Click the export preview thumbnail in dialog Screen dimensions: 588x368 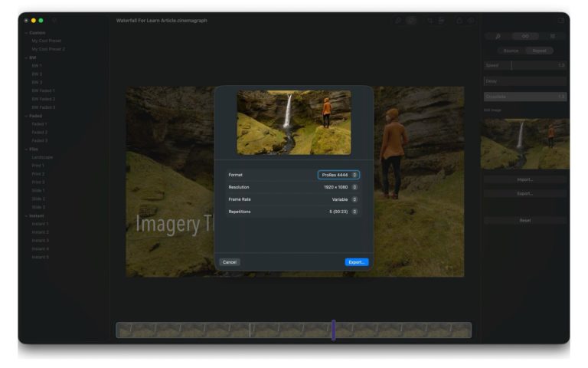tap(294, 123)
